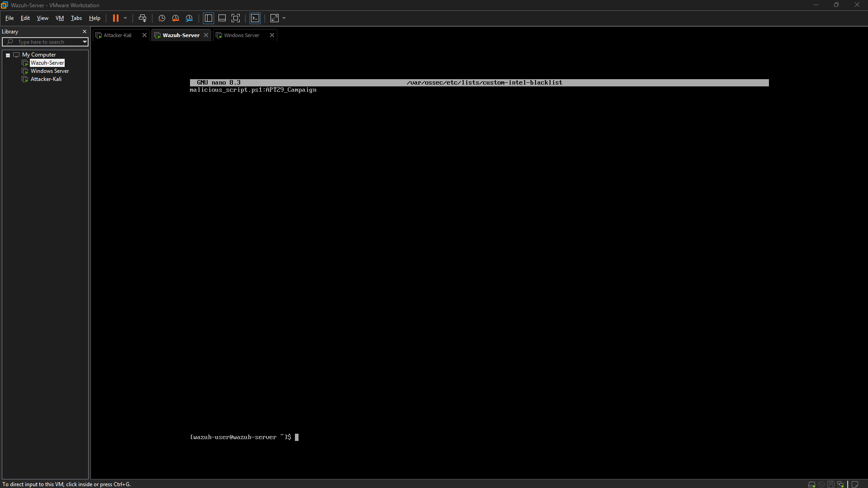
Task: Open the Snapshot Manager wrench icon
Action: click(189, 18)
